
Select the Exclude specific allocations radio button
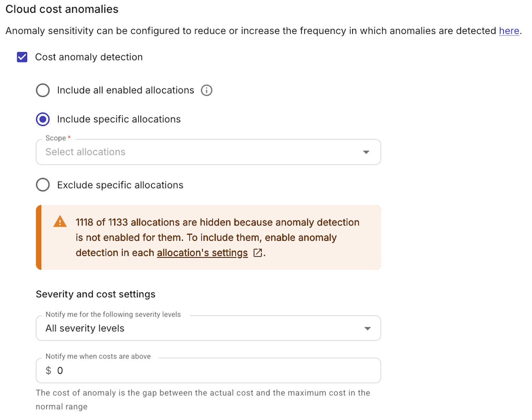point(43,185)
